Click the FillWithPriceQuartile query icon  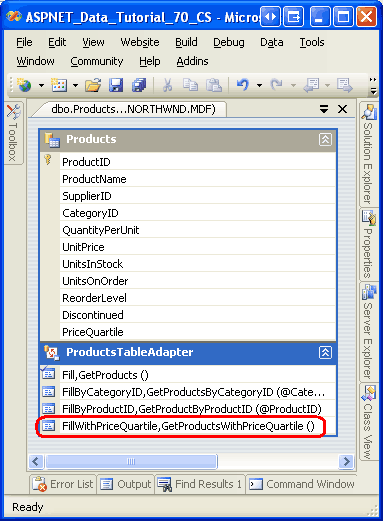tap(49, 426)
